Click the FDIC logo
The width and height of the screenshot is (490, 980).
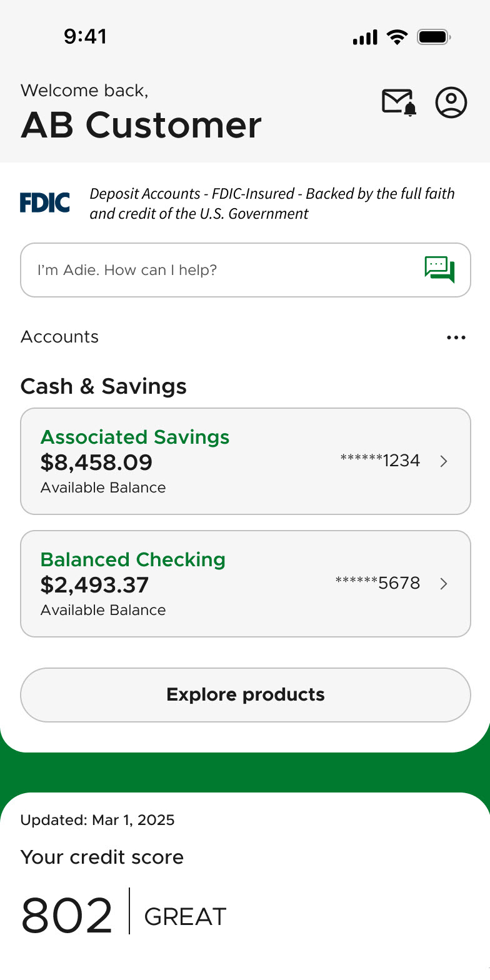(x=45, y=203)
